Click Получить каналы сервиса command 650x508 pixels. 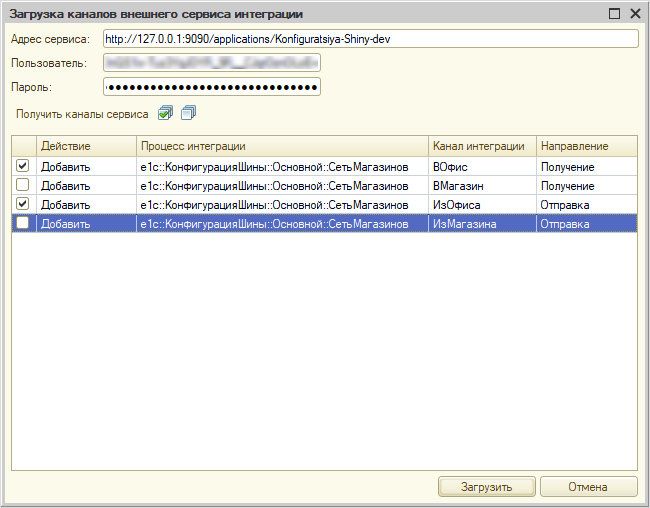click(x=82, y=115)
